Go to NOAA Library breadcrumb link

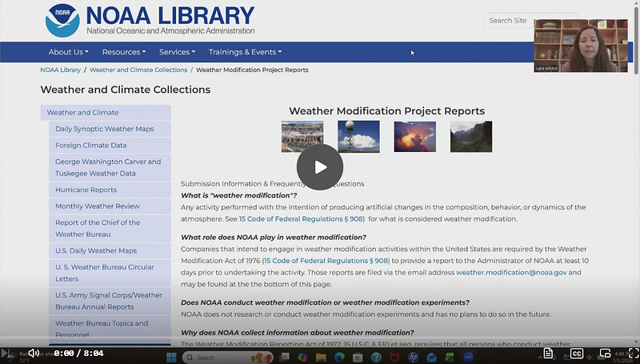click(x=61, y=70)
